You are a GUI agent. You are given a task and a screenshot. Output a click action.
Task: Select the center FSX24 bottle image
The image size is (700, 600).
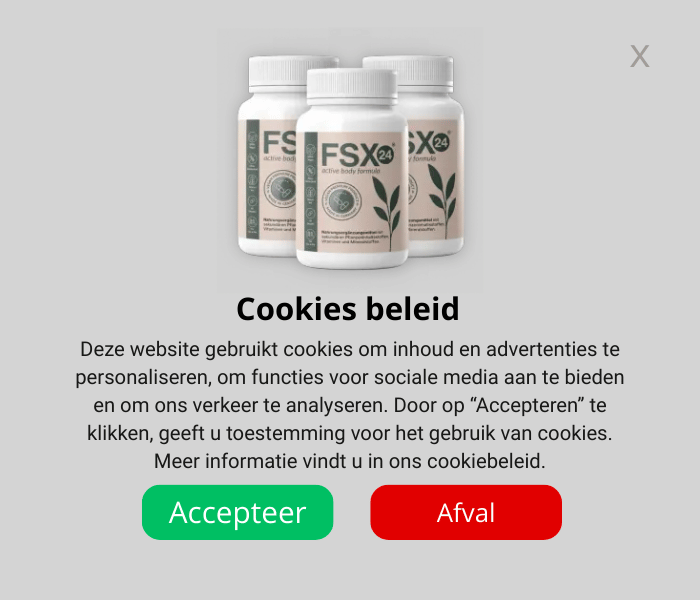352,169
